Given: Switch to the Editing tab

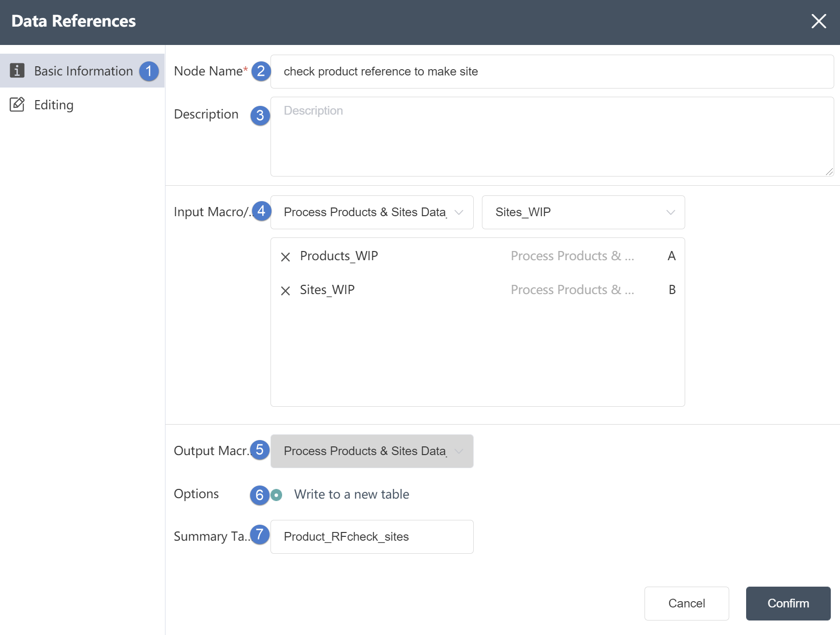Looking at the screenshot, I should pyautogui.click(x=82, y=104).
